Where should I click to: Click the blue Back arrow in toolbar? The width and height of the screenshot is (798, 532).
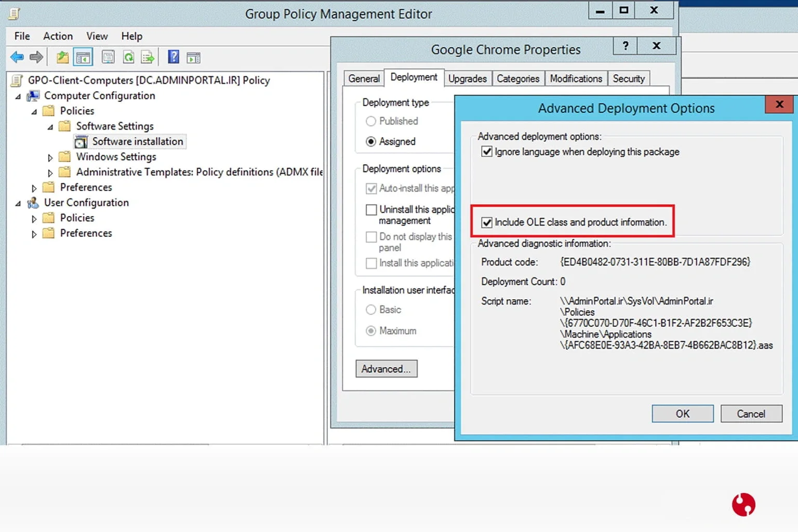click(x=17, y=57)
